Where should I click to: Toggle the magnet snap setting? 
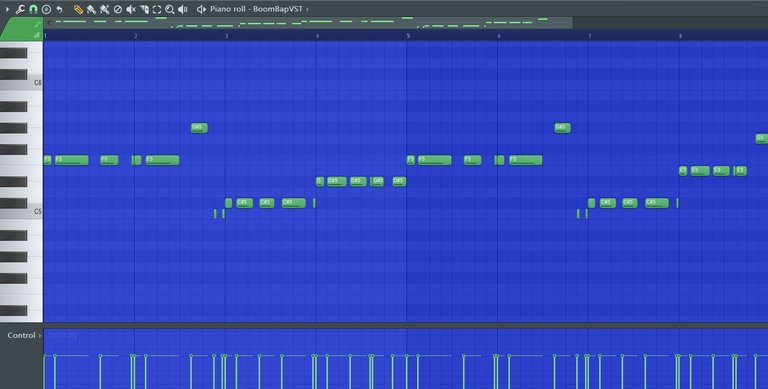click(x=33, y=9)
